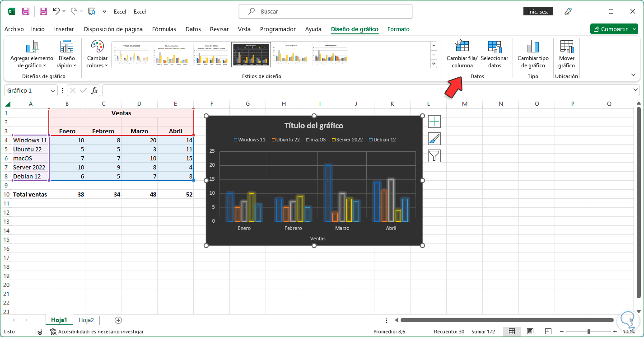Click the formula bar checkmark icon
644x337 pixels.
tap(84, 90)
